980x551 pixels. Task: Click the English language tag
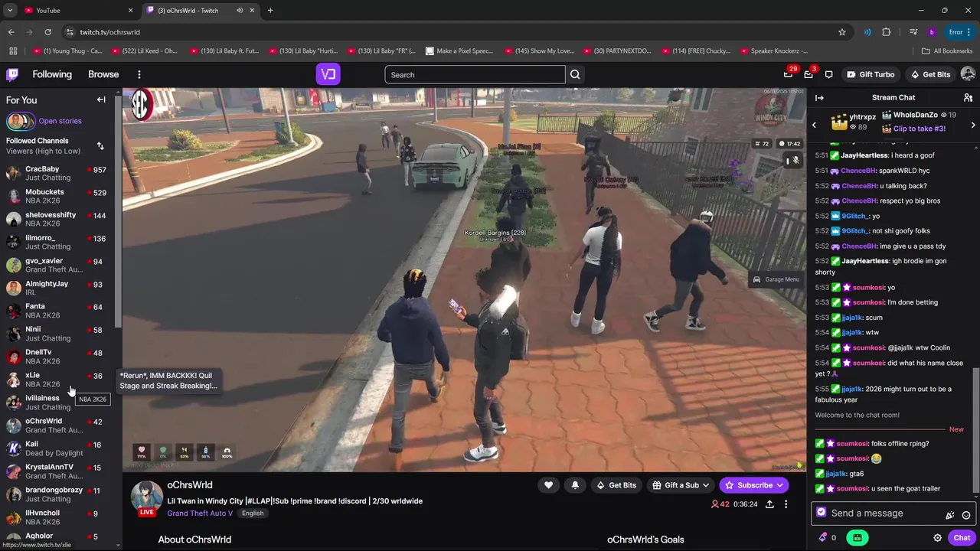[253, 514]
